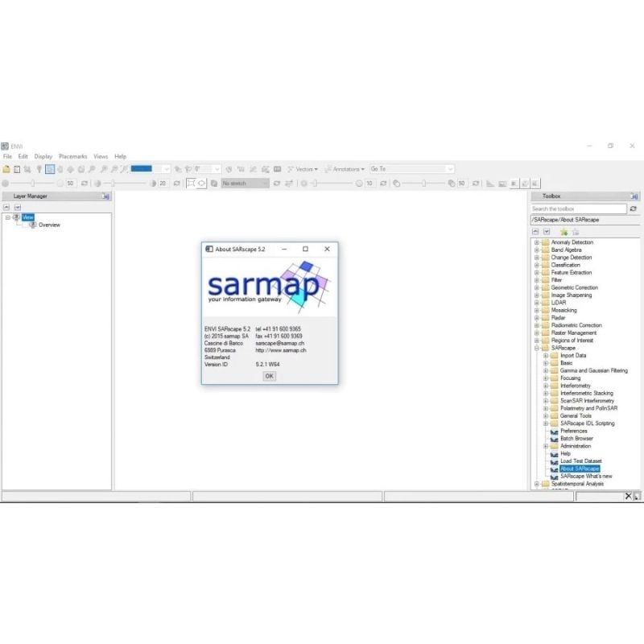Select SARscape What's new entry
The width and height of the screenshot is (644, 644).
click(586, 476)
